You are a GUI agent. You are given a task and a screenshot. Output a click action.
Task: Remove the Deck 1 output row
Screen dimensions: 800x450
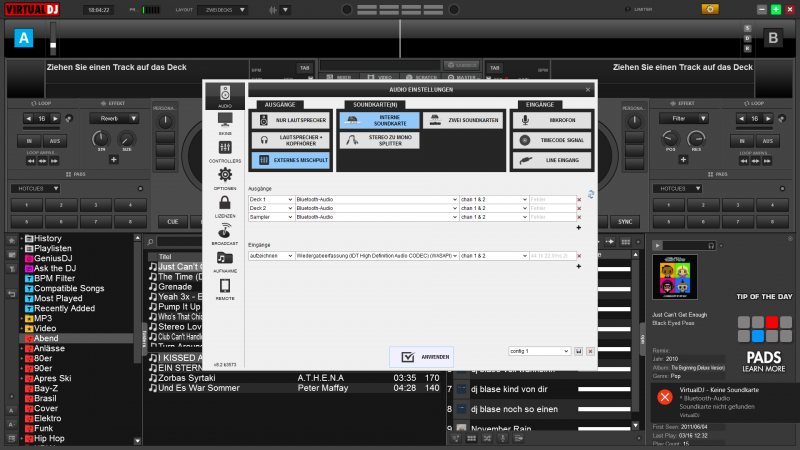pos(579,199)
